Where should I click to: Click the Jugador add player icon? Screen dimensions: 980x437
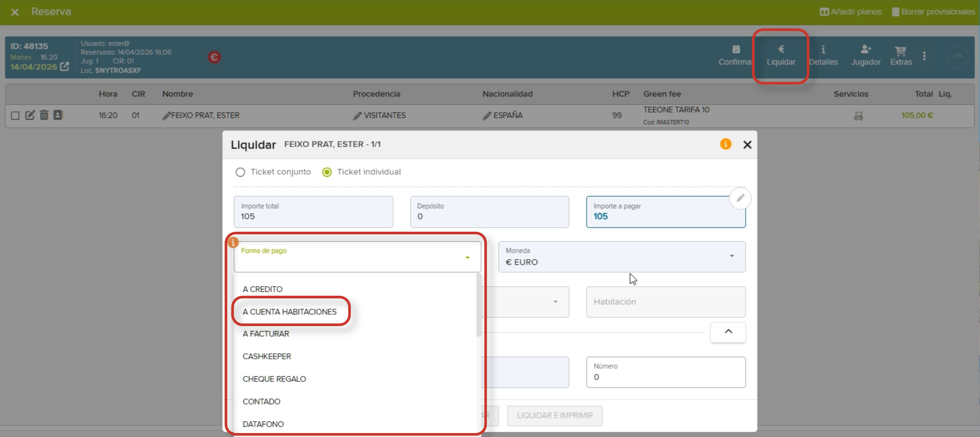866,50
